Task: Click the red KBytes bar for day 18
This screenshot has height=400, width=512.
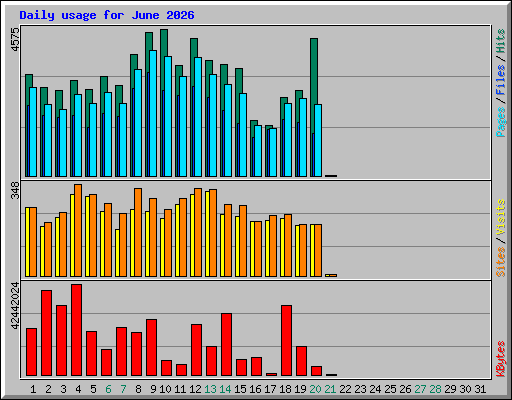Action: 286,341
